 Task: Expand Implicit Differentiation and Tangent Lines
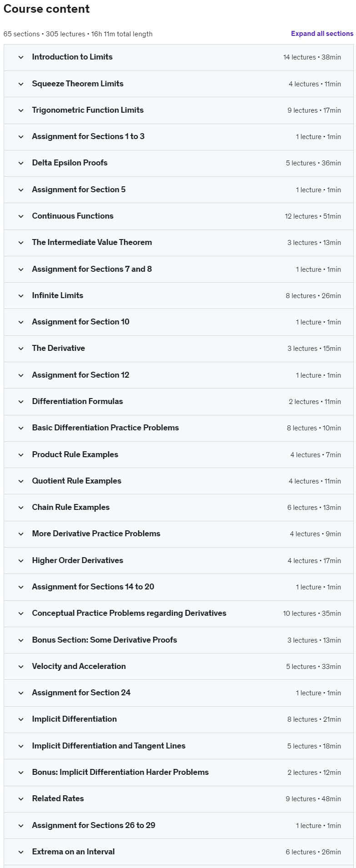click(x=109, y=746)
